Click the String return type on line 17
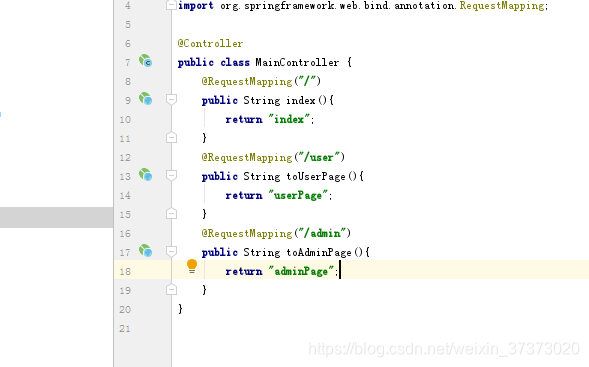 point(261,252)
